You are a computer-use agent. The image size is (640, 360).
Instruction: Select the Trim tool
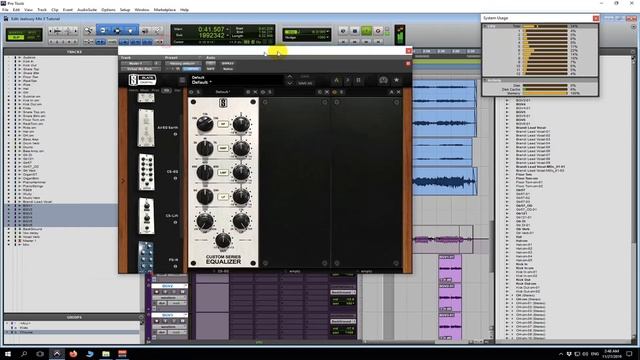click(x=103, y=31)
